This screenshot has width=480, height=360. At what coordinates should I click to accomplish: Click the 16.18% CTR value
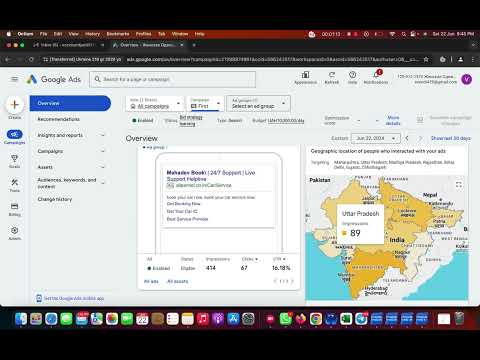click(281, 268)
